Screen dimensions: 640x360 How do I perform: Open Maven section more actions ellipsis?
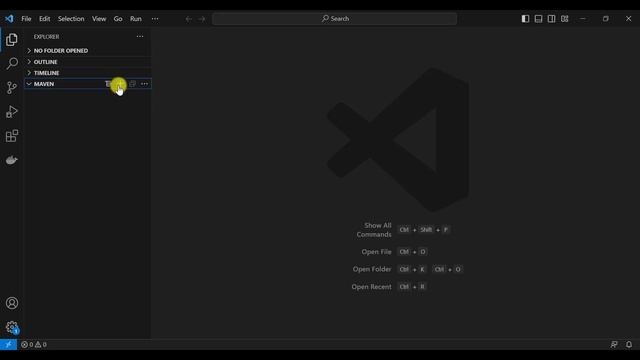point(144,84)
